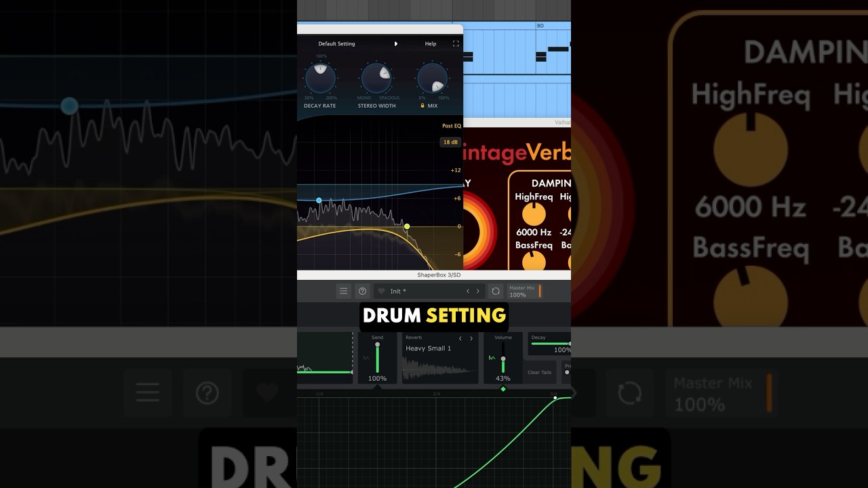Favorite the Init preset with heart icon
This screenshot has width=868, height=488.
point(381,291)
